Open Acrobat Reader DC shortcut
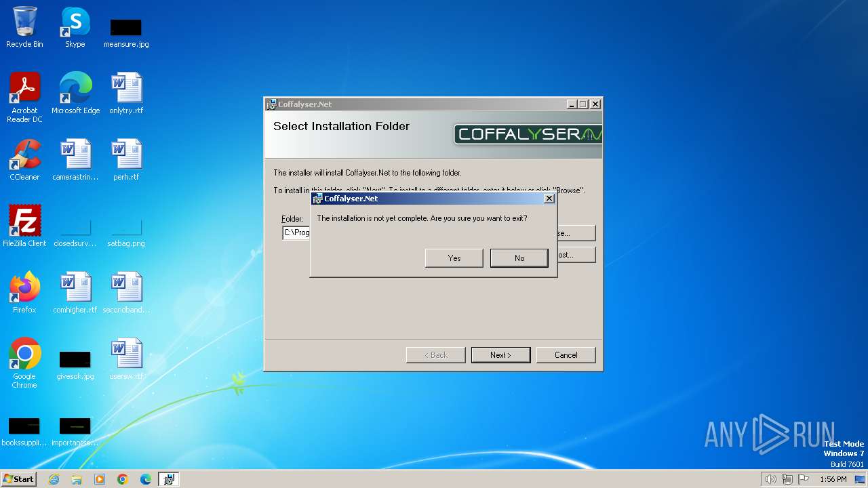Screen dimensions: 868x488 24,98
